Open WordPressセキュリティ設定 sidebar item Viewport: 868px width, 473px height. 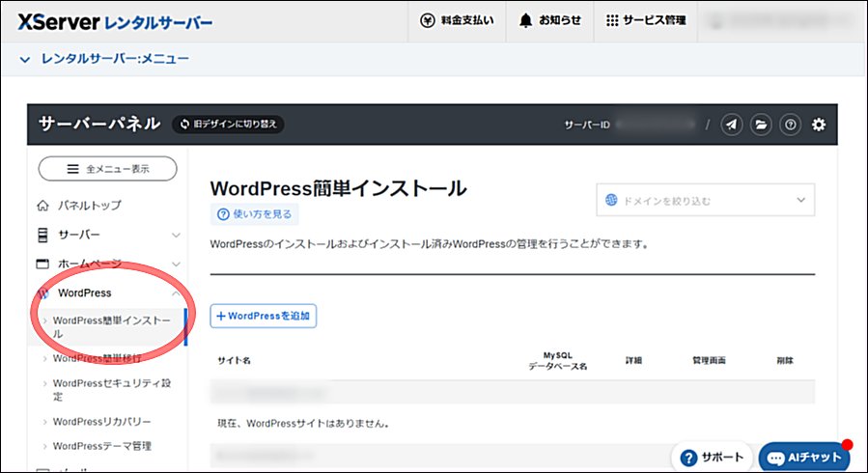(111, 389)
